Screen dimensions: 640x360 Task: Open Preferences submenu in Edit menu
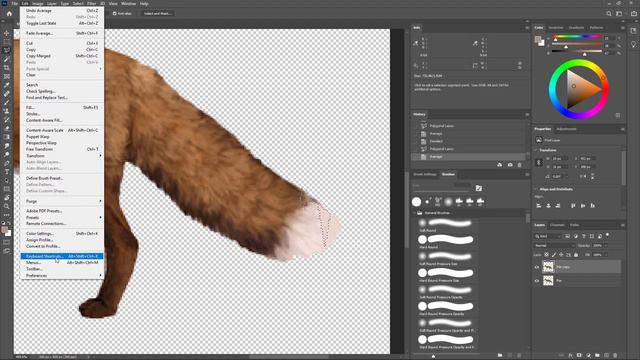(x=62, y=276)
